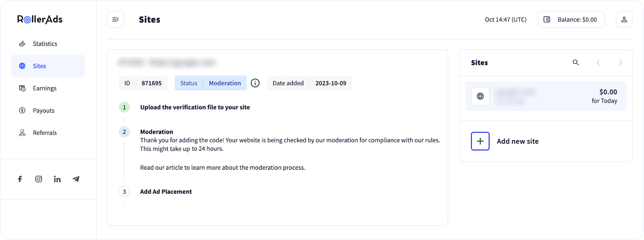Viewport: 644px width, 240px height.
Task: Click the moderation status info icon
Action: [x=255, y=83]
